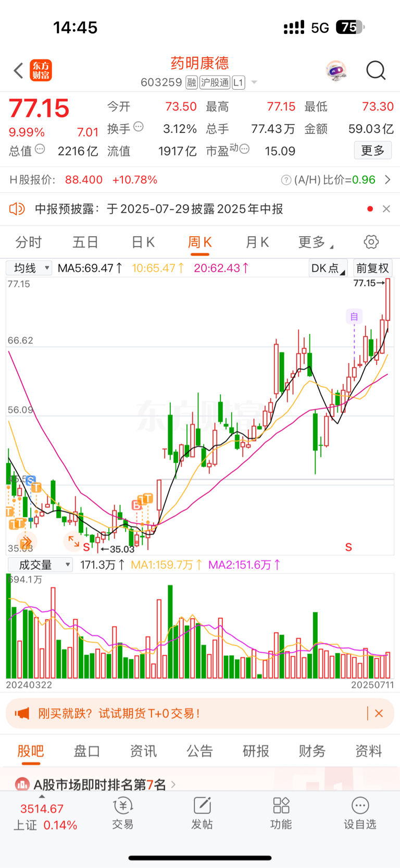The height and width of the screenshot is (868, 400).
Task: Tap the 融 margin tag
Action: (191, 82)
